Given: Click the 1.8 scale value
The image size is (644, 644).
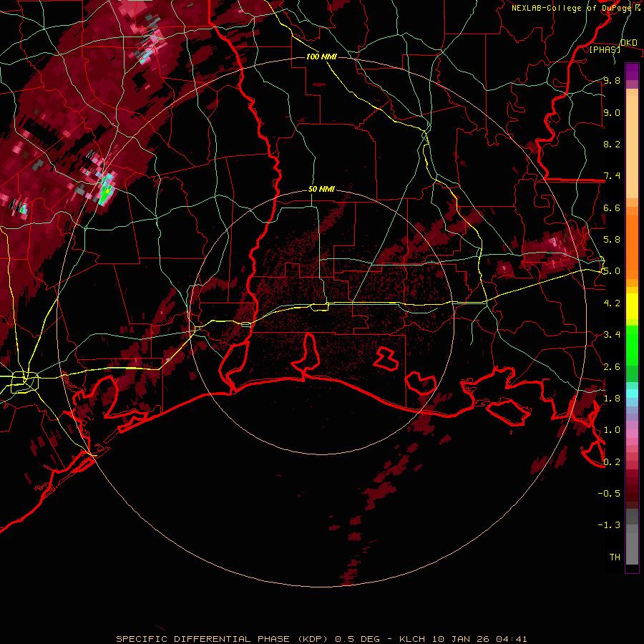Looking at the screenshot, I should pyautogui.click(x=612, y=399).
